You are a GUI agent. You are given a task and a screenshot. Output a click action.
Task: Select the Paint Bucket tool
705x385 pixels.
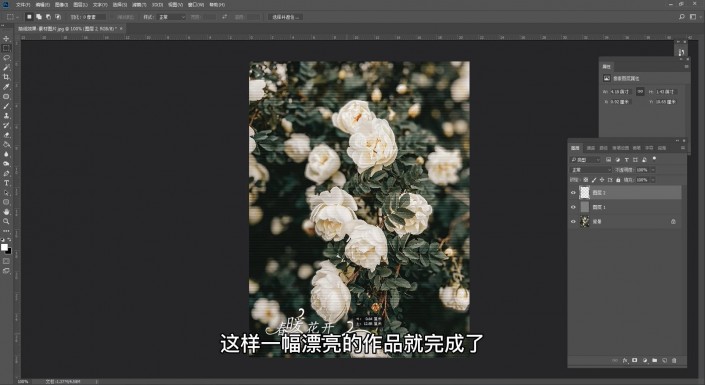(x=6, y=144)
